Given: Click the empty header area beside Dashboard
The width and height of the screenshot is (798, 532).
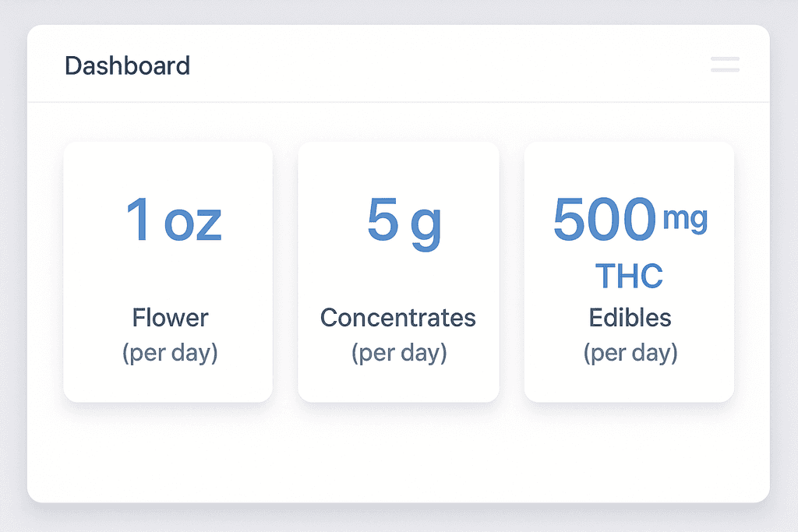Looking at the screenshot, I should coord(436,65).
